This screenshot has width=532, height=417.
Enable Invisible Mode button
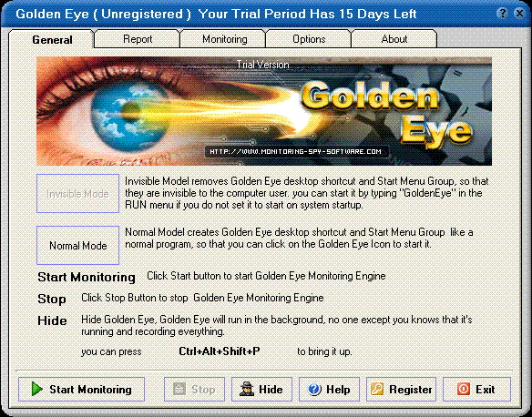point(77,194)
